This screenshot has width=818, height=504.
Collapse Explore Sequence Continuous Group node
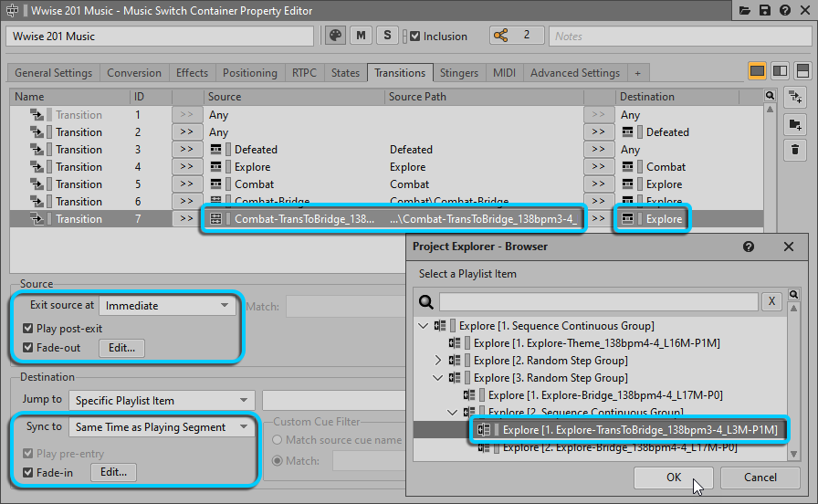click(423, 326)
